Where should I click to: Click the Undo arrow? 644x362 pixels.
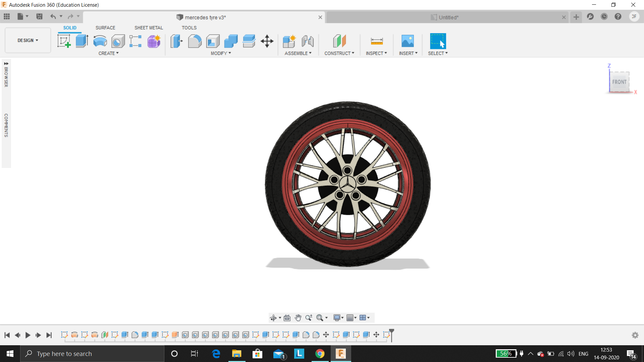[53, 16]
